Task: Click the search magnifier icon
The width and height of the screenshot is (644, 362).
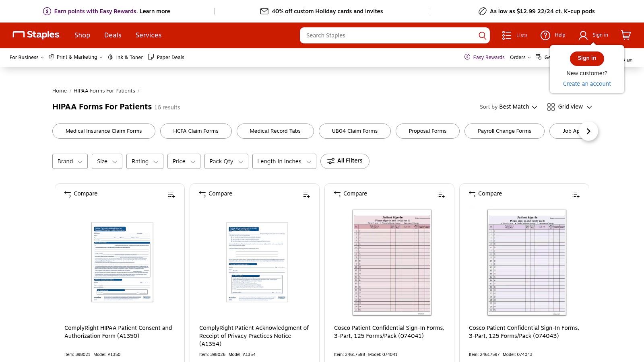Action: pos(482,35)
